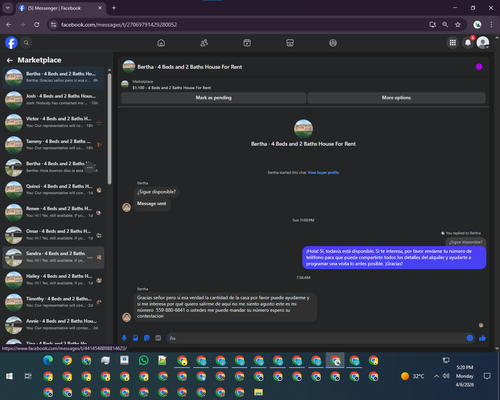
Task: Click Sandra conversation listing thumbnail
Action: coord(14,257)
